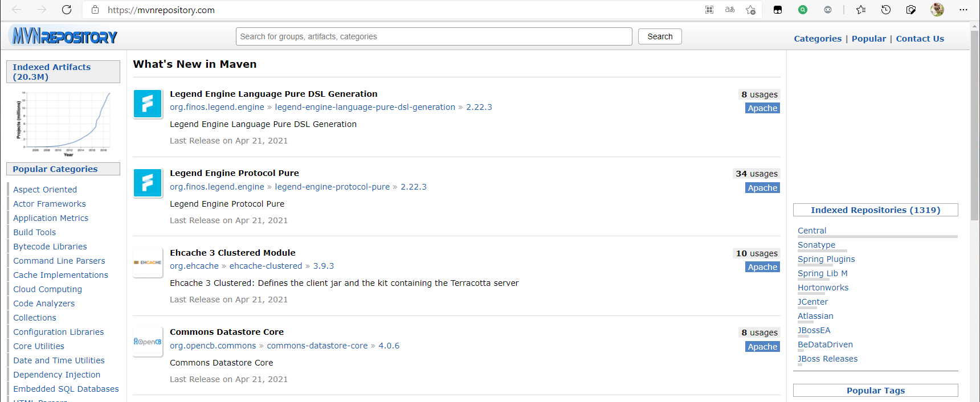Click the site lock icon in address bar
The image size is (980, 402).
(95, 10)
